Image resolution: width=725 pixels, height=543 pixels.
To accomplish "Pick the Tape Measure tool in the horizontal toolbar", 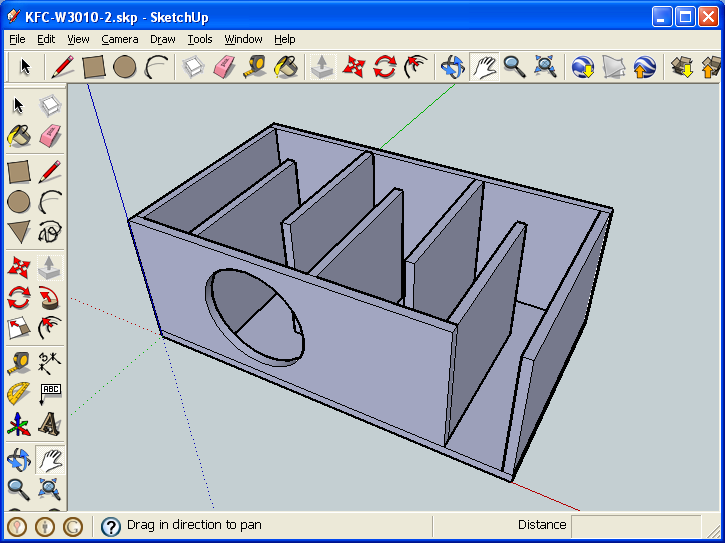I will 255,67.
